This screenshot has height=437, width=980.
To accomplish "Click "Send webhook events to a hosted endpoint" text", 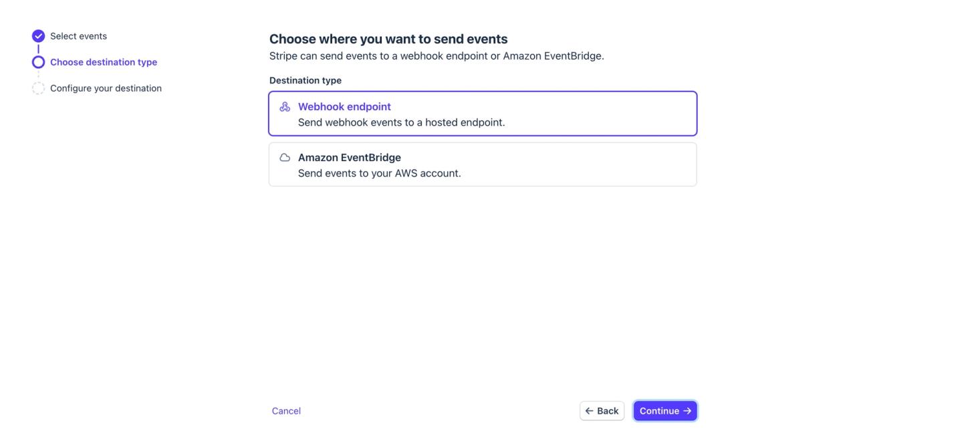I will pyautogui.click(x=401, y=122).
